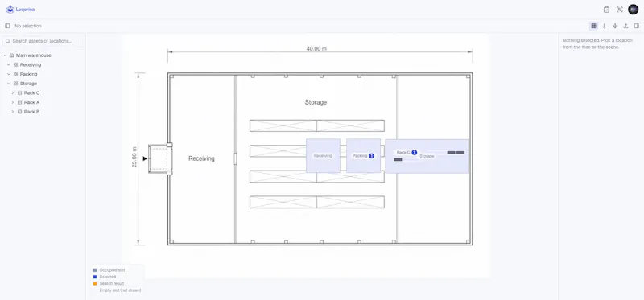The height and width of the screenshot is (300, 644).
Task: Open the clipboard checklist icon in header
Action: [606, 10]
